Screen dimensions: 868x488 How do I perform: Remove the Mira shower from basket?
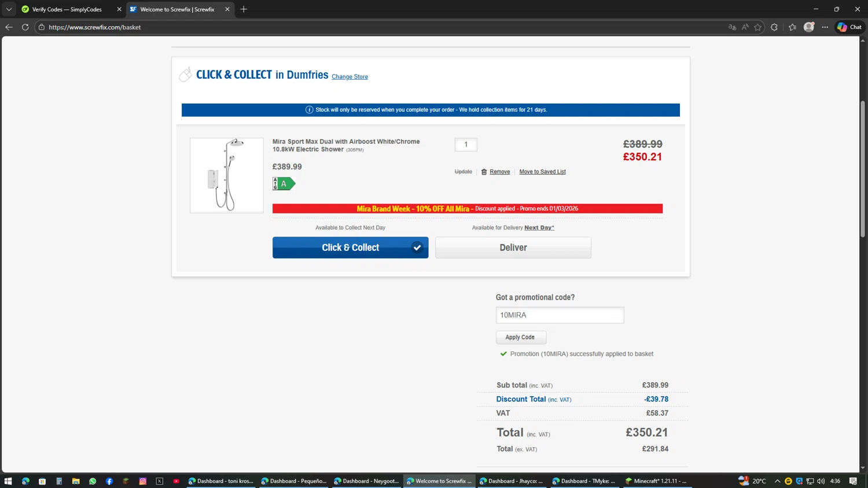[499, 172]
